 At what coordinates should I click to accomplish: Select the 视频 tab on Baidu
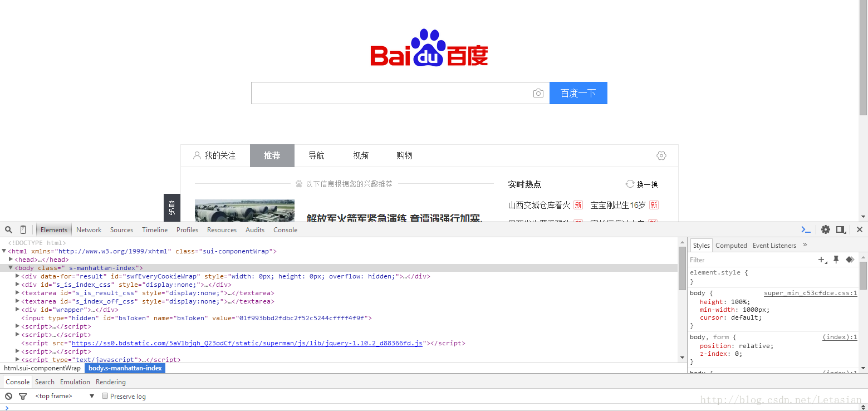[x=361, y=155]
